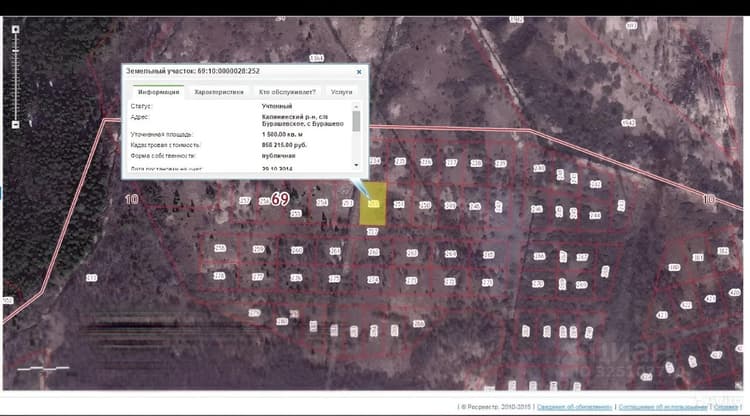Select the yellow highlighted parcel on map

tap(373, 204)
